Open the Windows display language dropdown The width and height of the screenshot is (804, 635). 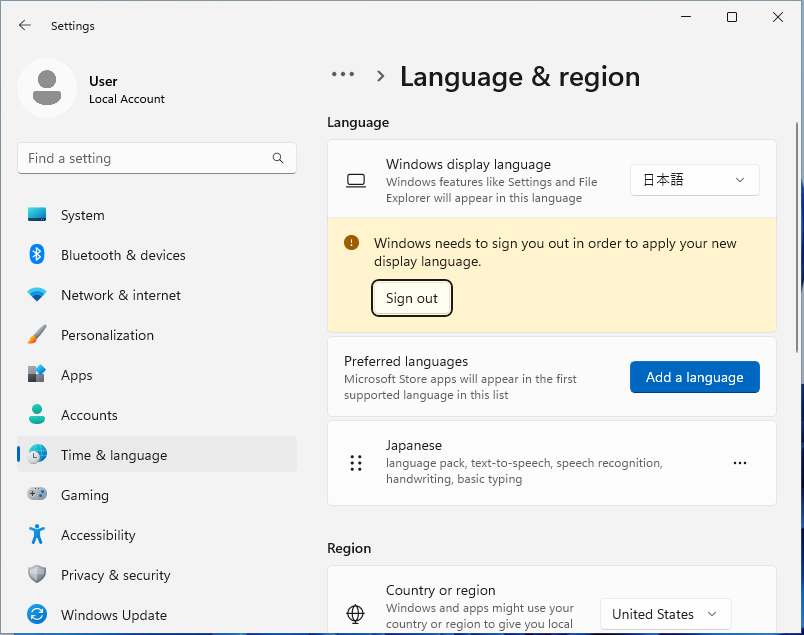point(694,180)
